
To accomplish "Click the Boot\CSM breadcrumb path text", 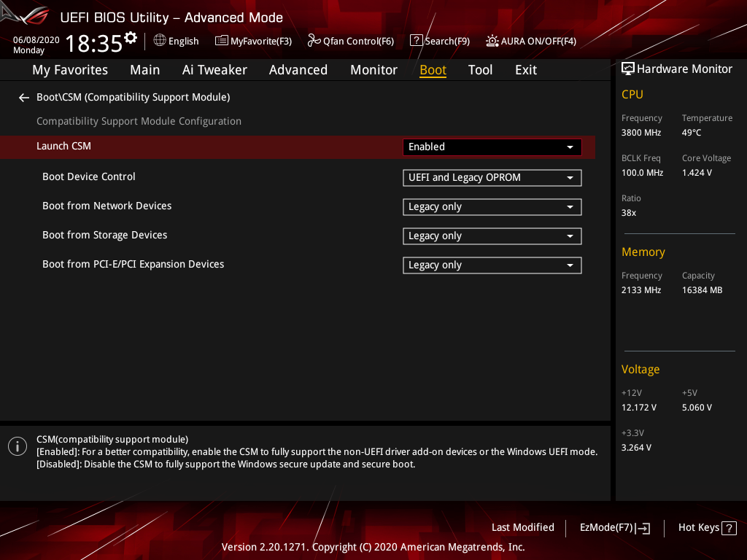I will (133, 97).
